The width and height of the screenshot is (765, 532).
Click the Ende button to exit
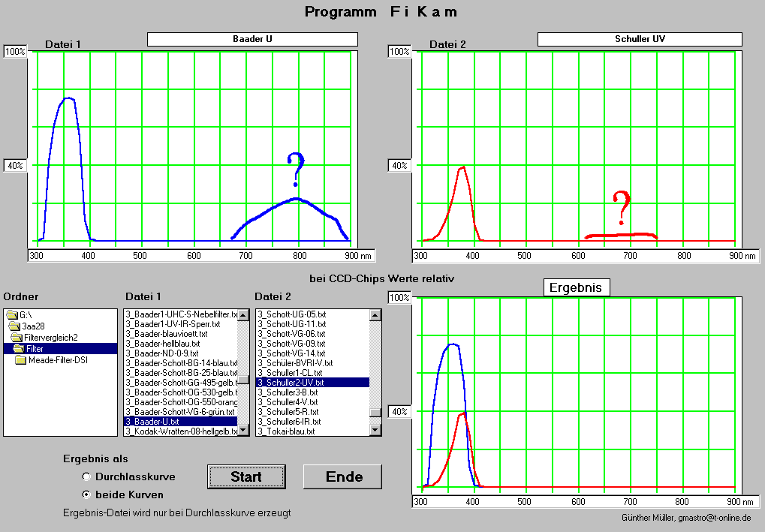point(342,476)
